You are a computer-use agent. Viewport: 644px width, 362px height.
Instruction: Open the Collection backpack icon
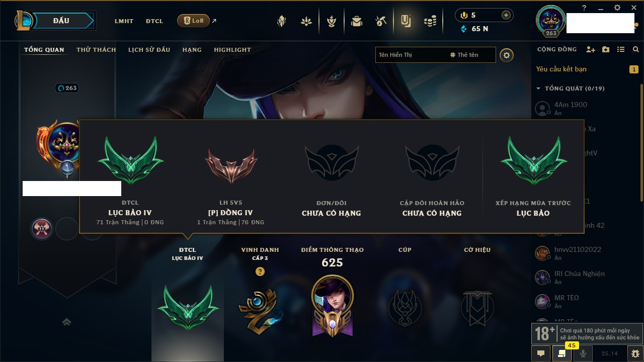(357, 21)
